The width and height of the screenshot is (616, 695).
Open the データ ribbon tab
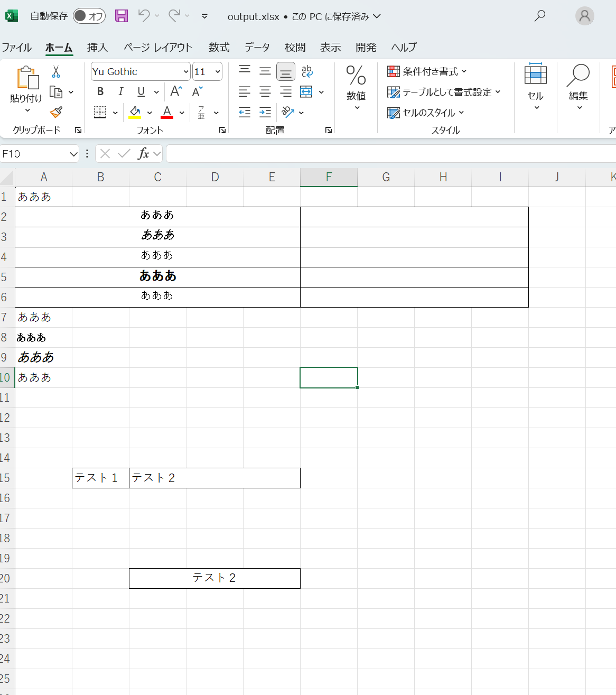(257, 47)
